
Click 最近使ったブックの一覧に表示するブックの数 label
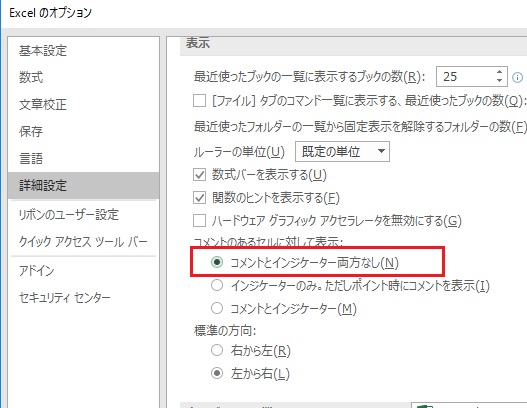[x=310, y=77]
